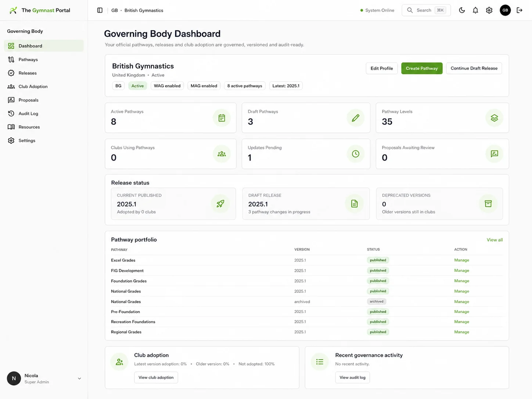
Task: Click the 8 active pathways tag
Action: 245,86
